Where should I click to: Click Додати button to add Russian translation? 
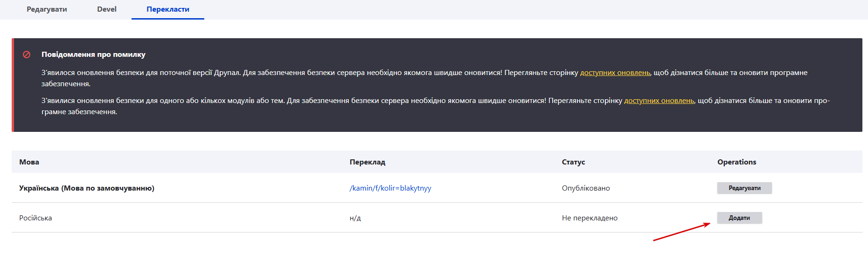739,218
